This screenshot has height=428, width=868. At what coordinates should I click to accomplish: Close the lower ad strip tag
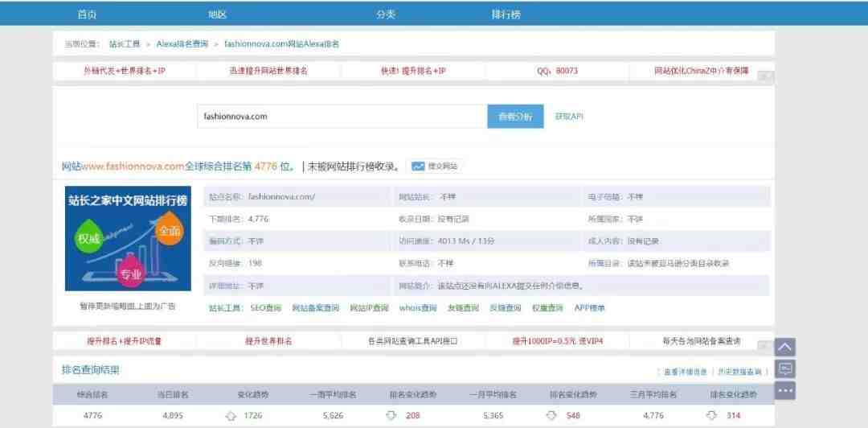point(765,346)
